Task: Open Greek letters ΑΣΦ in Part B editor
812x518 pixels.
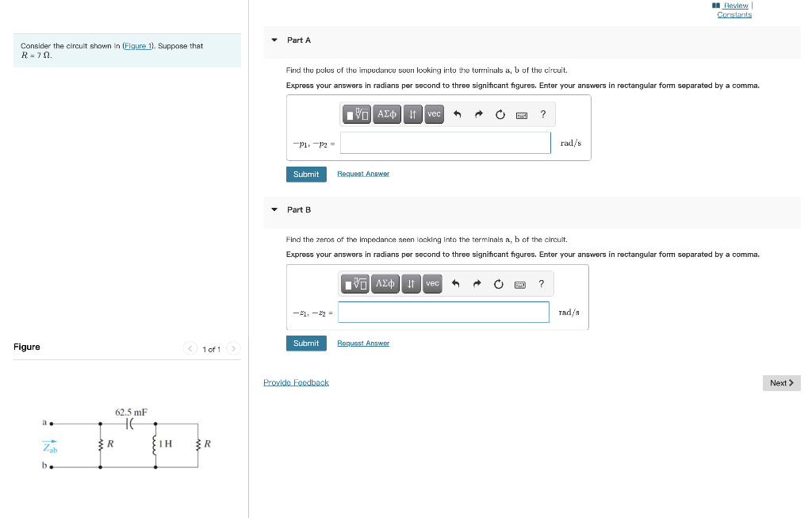Action: pyautogui.click(x=385, y=283)
